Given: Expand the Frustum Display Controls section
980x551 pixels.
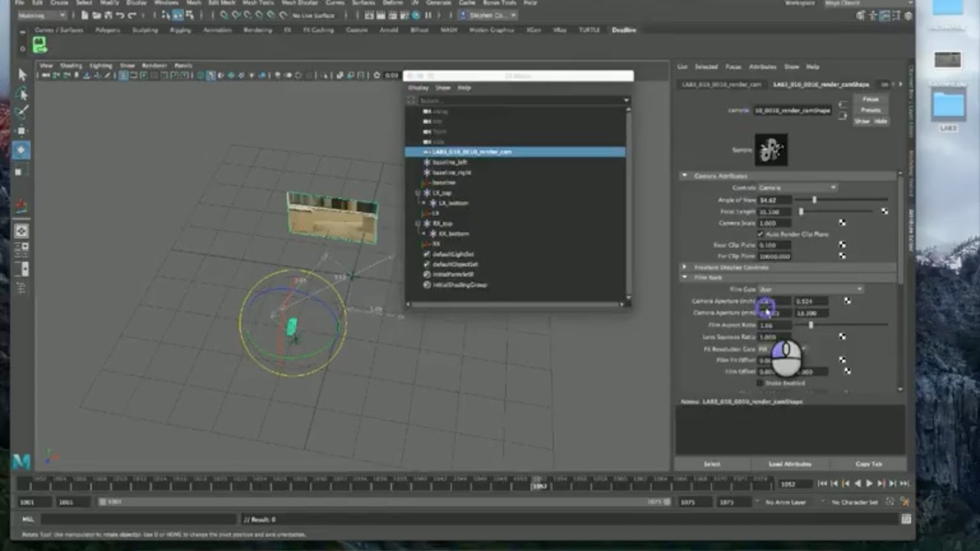Looking at the screenshot, I should [684, 267].
